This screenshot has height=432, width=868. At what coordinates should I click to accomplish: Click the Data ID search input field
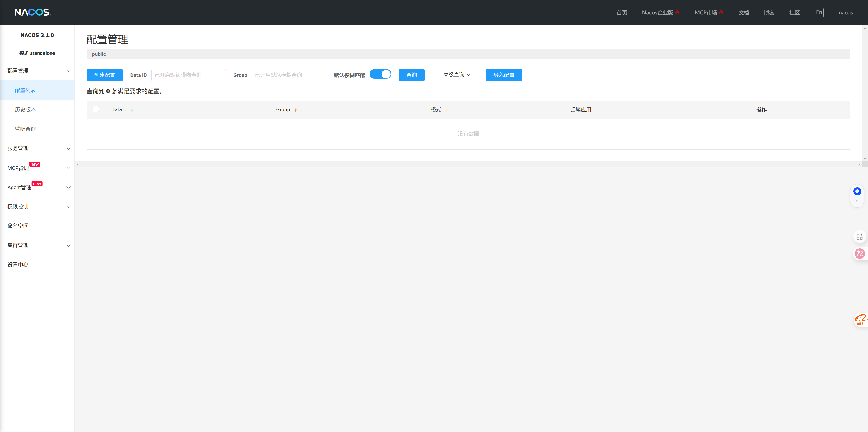[x=188, y=75]
